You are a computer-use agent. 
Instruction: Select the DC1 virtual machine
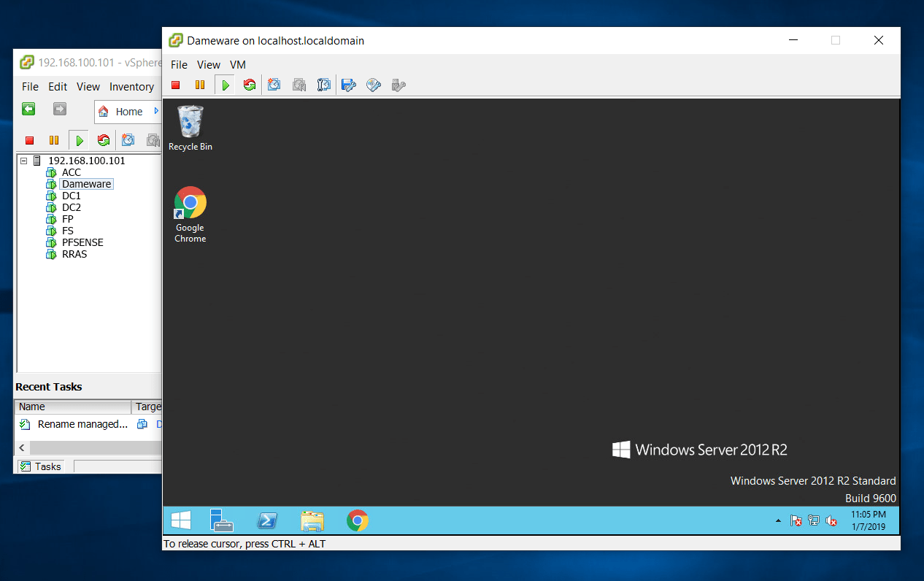click(72, 196)
